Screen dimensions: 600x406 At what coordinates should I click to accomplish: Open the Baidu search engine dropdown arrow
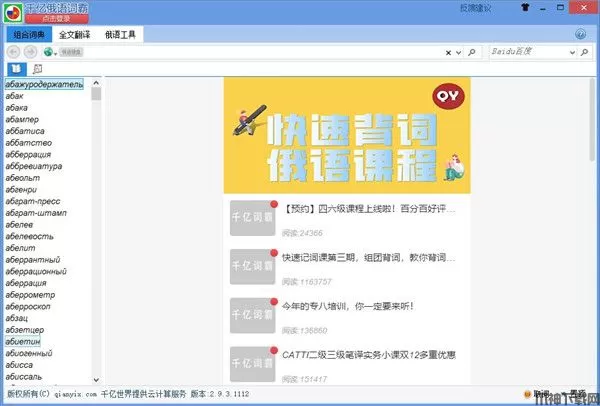[x=572, y=52]
